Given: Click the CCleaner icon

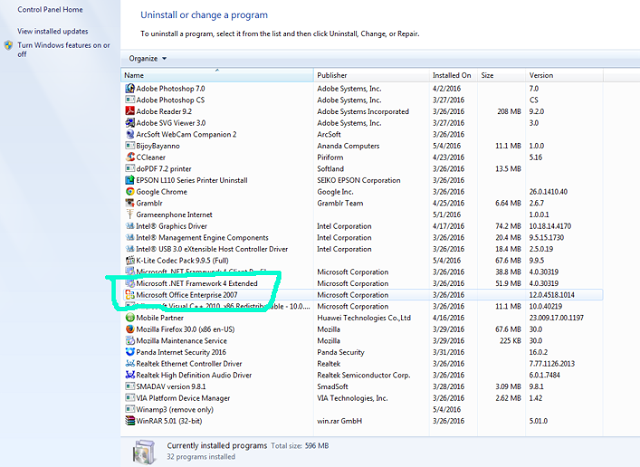Looking at the screenshot, I should (130, 157).
